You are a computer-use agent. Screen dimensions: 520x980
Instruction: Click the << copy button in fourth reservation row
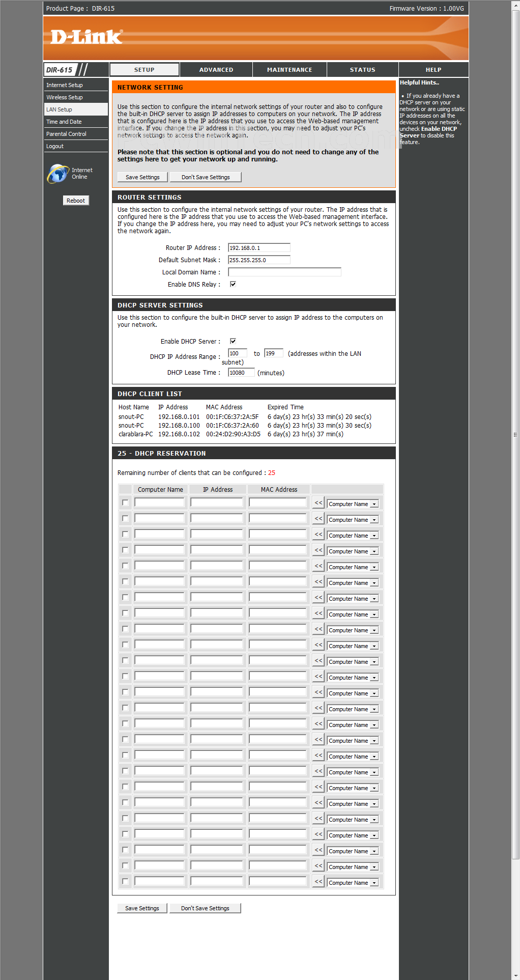coord(319,550)
